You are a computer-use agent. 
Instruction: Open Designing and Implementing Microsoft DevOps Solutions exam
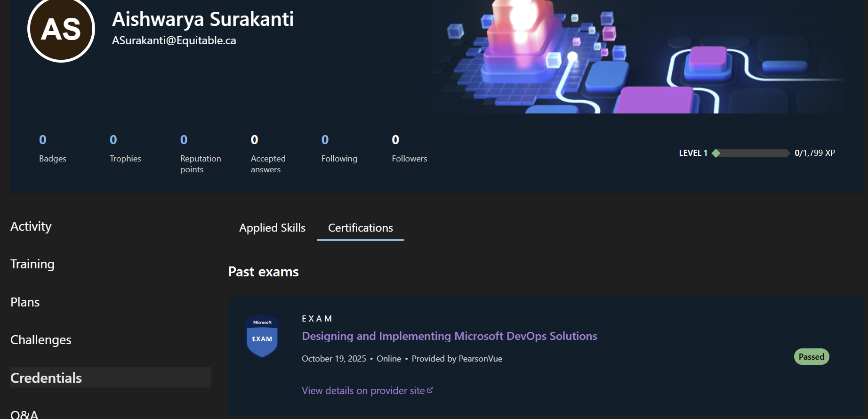[x=450, y=336]
